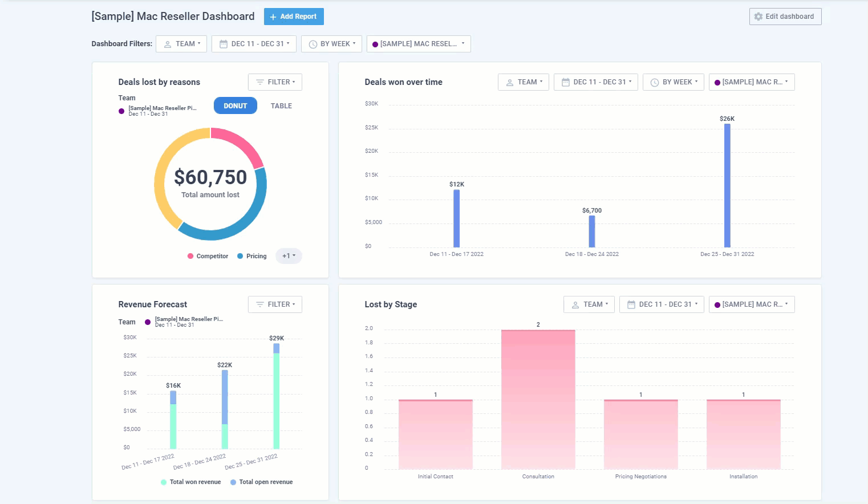This screenshot has height=504, width=868.
Task: Click calendar icon in Lost by Stage date filter
Action: [631, 304]
